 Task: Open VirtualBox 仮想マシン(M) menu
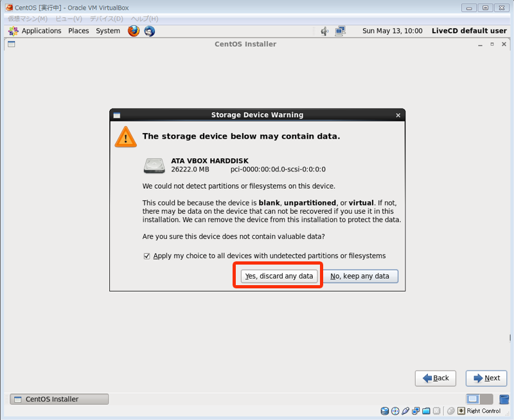point(28,19)
